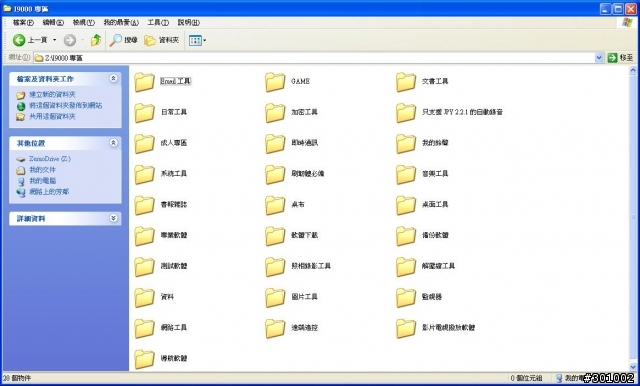
Task: Open 我的文件 from other places
Action: point(42,170)
